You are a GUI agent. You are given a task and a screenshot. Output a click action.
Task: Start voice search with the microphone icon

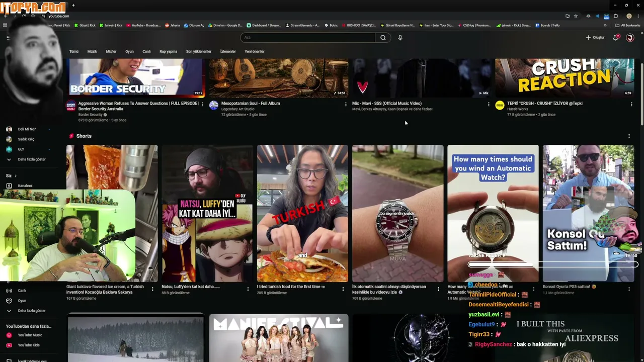coord(400,38)
